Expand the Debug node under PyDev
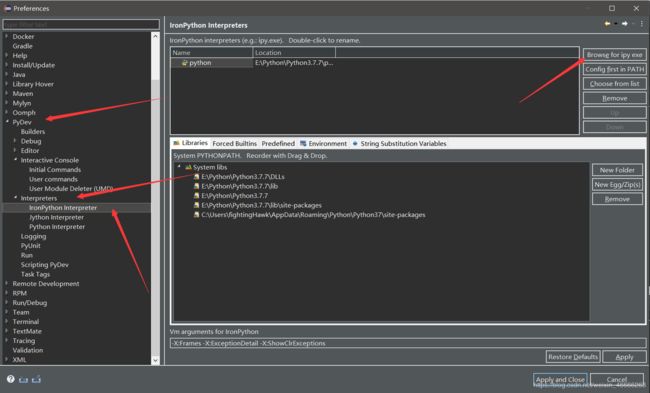 [x=15, y=141]
